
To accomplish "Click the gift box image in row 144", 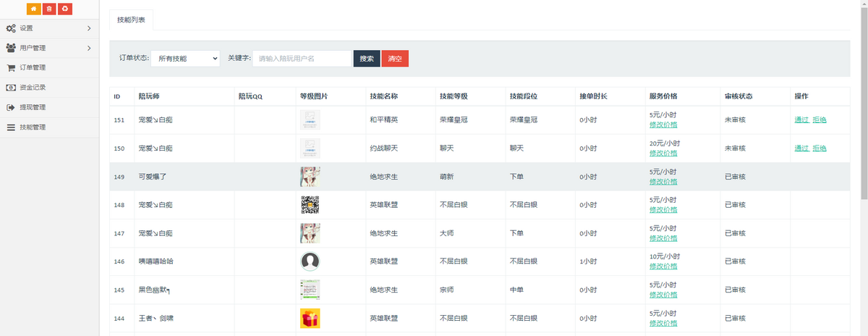I will (310, 318).
